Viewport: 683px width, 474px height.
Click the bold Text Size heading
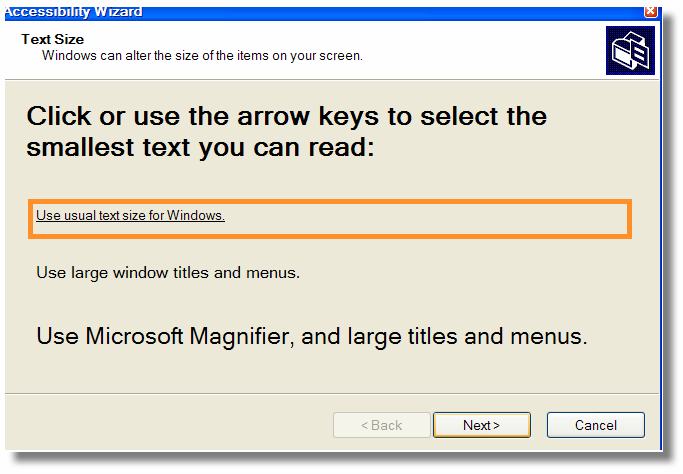pyautogui.click(x=52, y=40)
